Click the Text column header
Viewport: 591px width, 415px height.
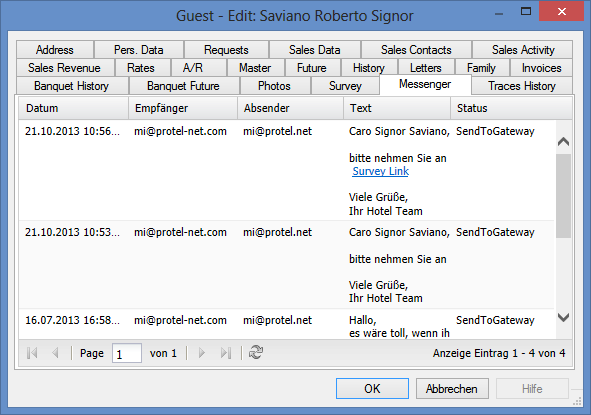click(x=397, y=108)
